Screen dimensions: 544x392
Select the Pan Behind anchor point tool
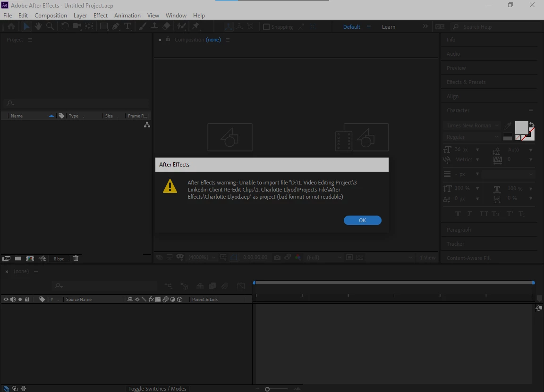89,26
